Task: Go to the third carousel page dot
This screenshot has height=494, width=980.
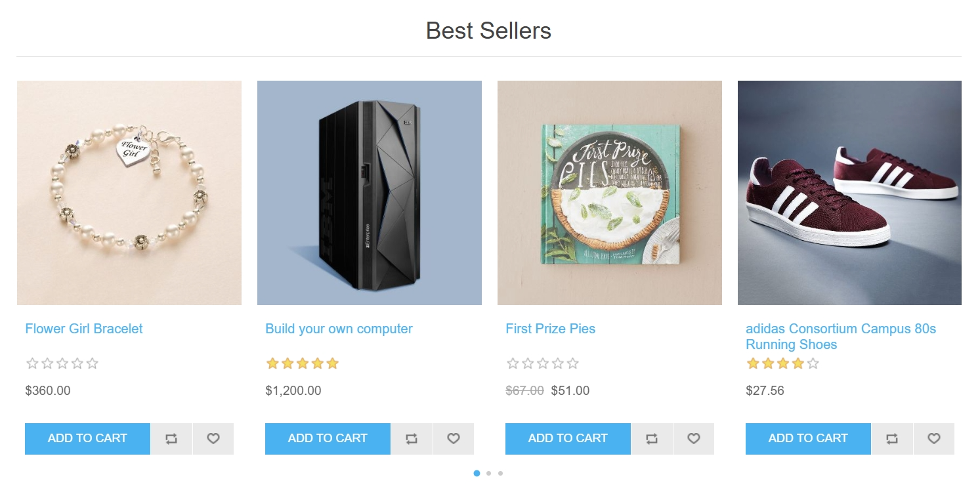Action: tap(500, 473)
